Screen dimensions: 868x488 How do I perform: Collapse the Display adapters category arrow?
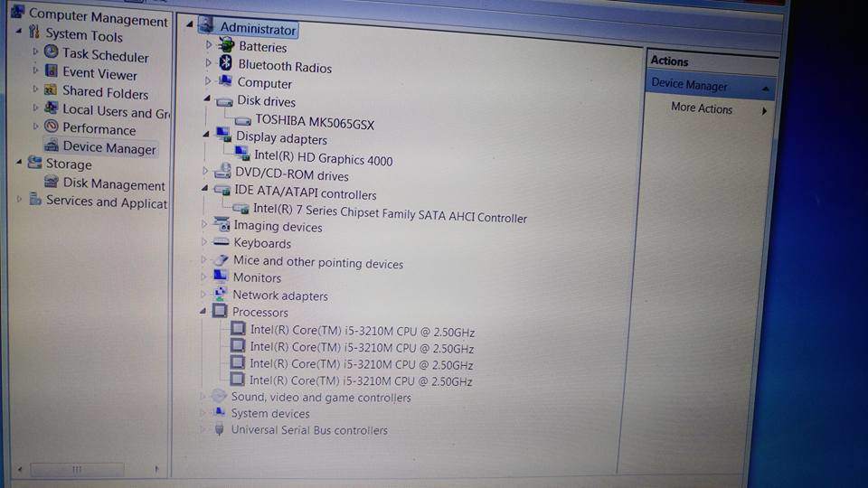[205, 134]
